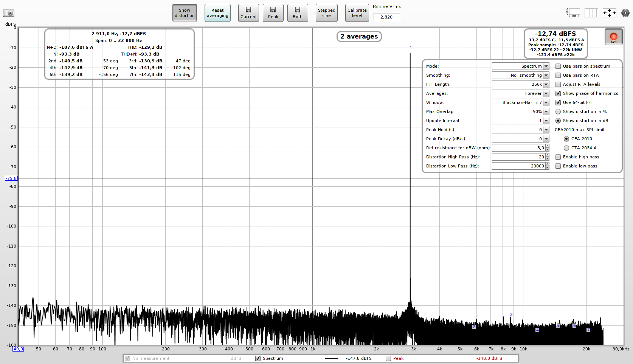Screen dimensions: 633x364
Task: Open settings gear icon
Action: tap(625, 13)
